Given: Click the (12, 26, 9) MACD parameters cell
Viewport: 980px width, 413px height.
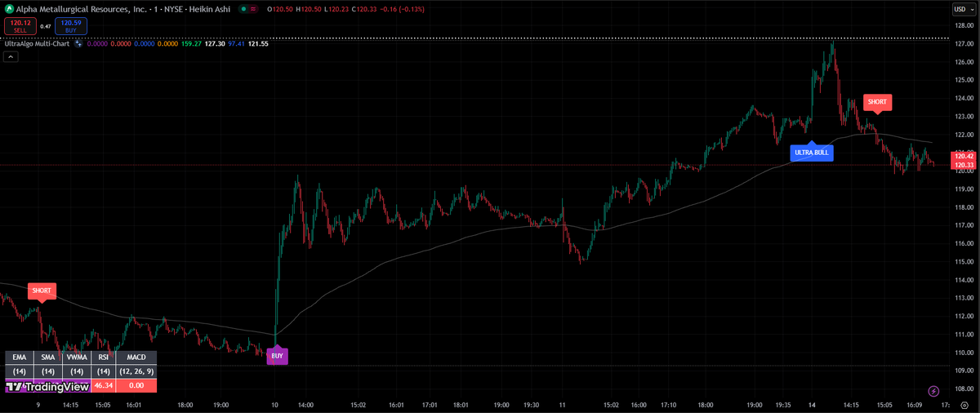Looking at the screenshot, I should [136, 371].
